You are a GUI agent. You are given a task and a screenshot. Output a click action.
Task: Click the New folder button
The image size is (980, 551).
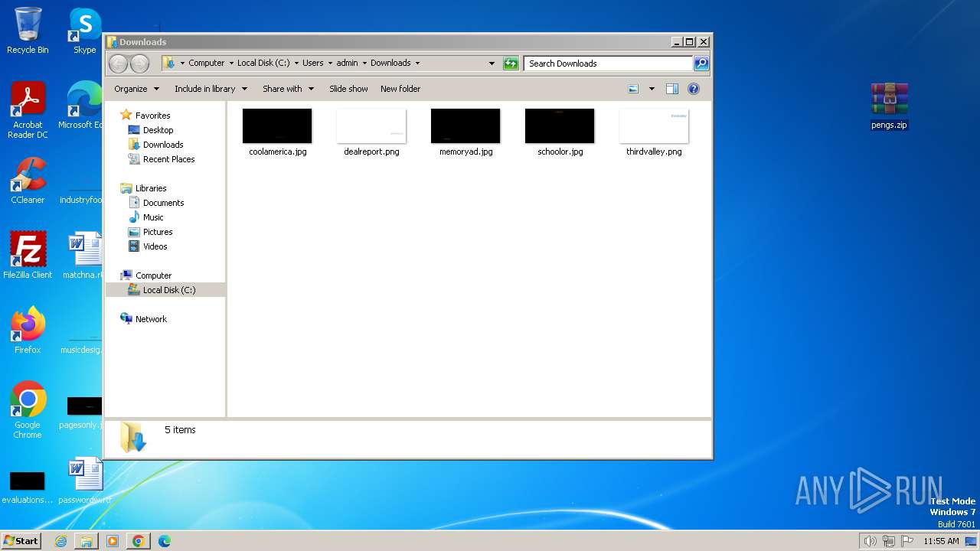pyautogui.click(x=400, y=89)
